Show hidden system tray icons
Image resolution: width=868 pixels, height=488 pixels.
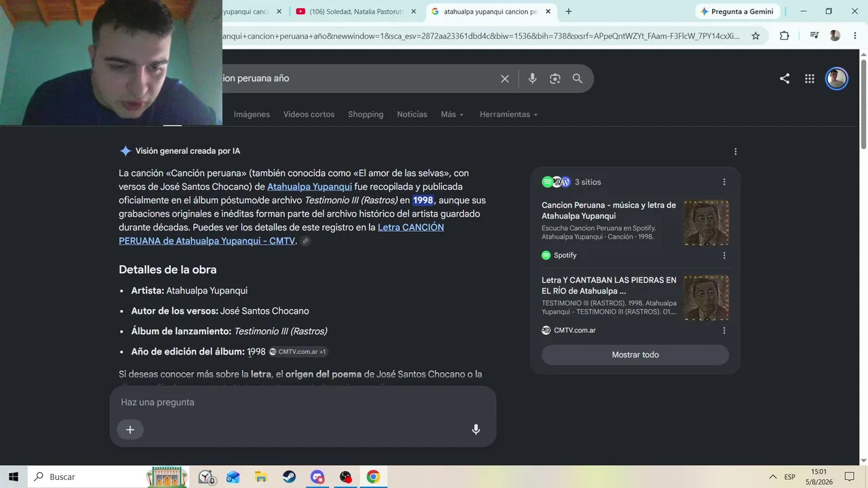(772, 477)
